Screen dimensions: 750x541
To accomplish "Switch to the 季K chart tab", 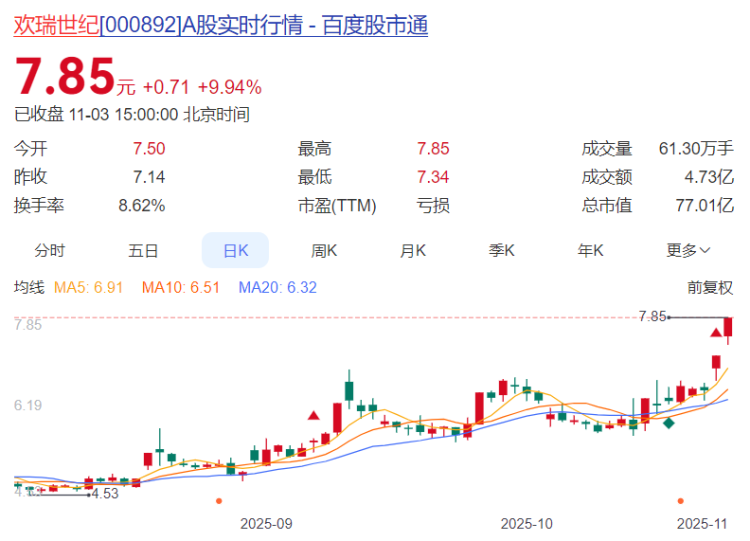I will pos(501,250).
